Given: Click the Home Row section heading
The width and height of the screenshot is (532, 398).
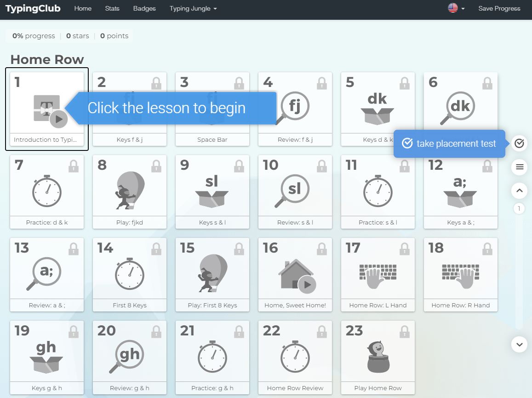Looking at the screenshot, I should (47, 59).
